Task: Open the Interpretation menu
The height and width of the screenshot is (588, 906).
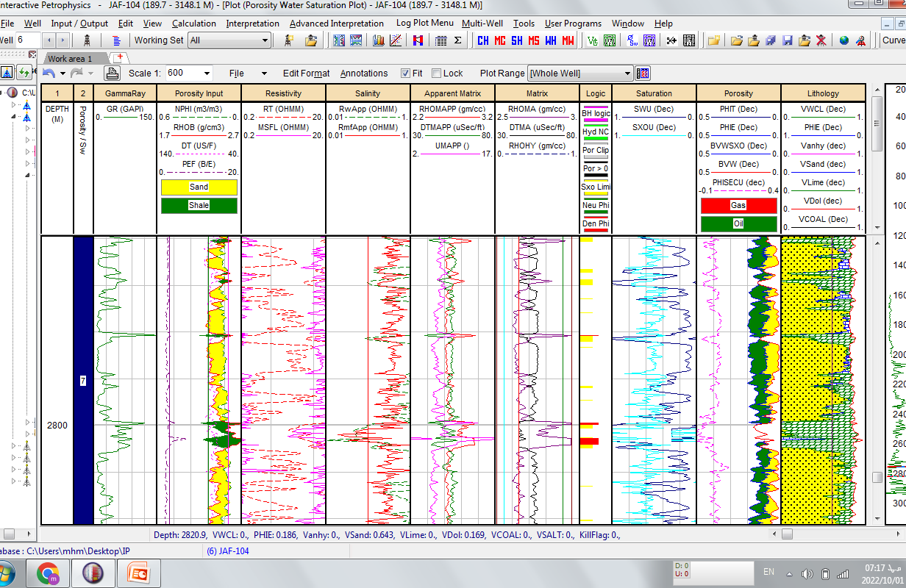Action: point(252,24)
